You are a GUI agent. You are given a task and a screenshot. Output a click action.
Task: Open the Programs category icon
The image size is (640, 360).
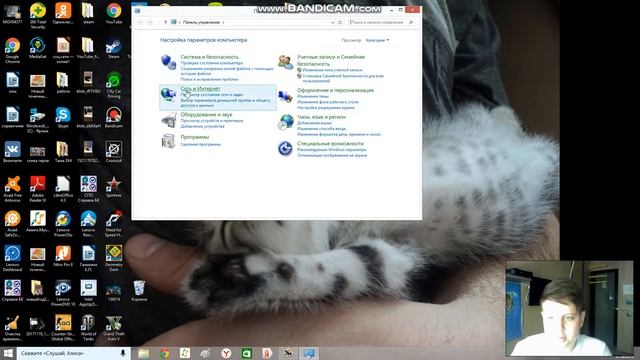pos(168,141)
